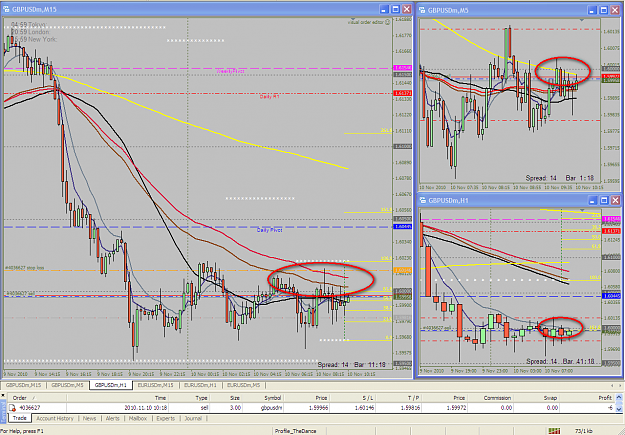Click the open price 1.59966 cell

point(317,408)
